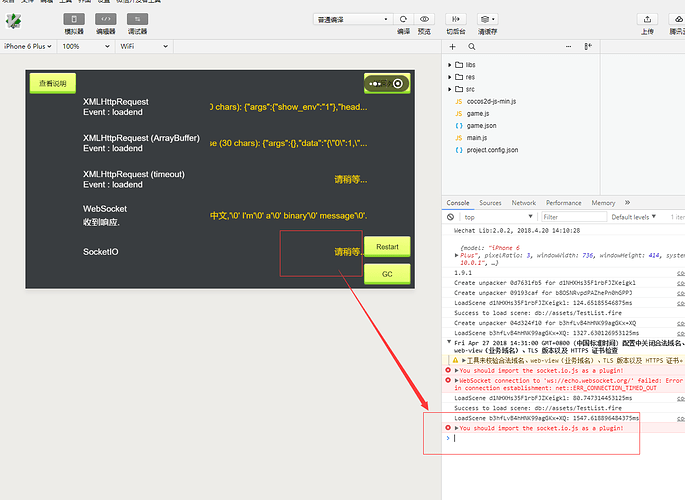Viewport: 685px width, 500px height.
Task: Click the Tencent cloud icon
Action: [678, 19]
